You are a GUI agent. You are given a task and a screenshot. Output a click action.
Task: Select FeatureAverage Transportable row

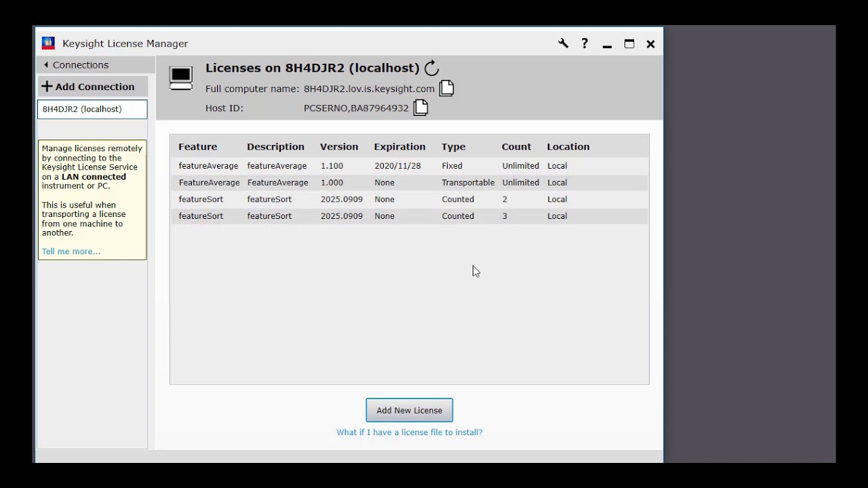[410, 182]
